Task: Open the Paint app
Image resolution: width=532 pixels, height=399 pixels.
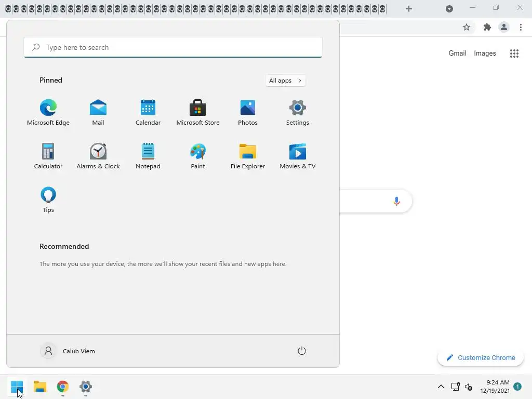Action: coord(198,156)
